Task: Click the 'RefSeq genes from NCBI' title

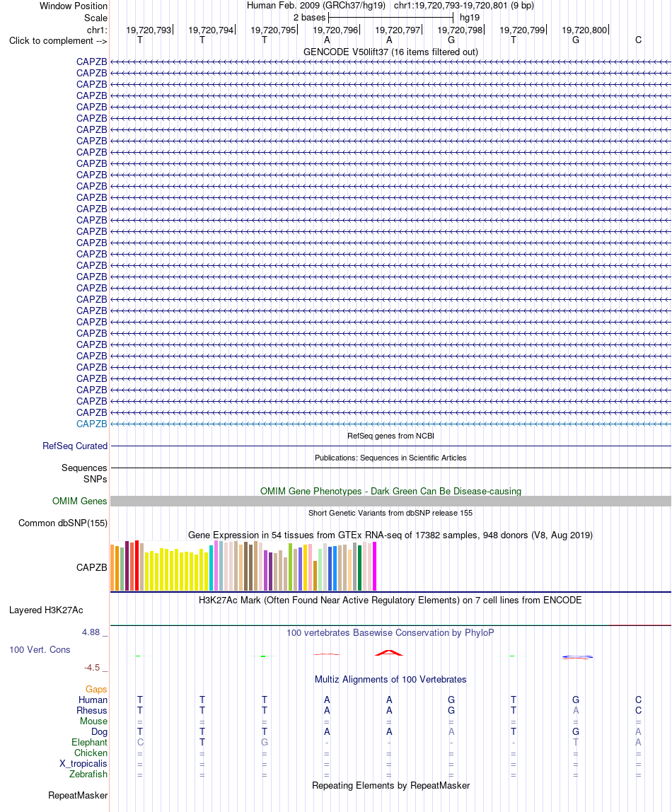Action: [390, 436]
